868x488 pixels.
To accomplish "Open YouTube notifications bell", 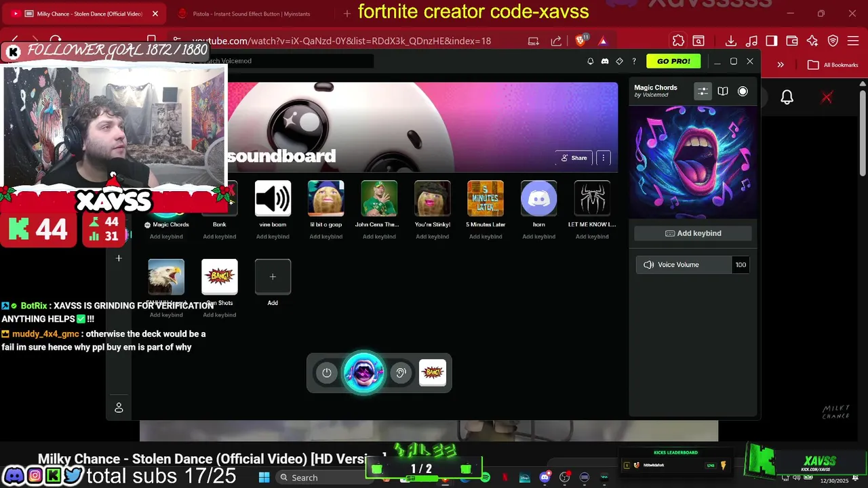I will click(787, 98).
